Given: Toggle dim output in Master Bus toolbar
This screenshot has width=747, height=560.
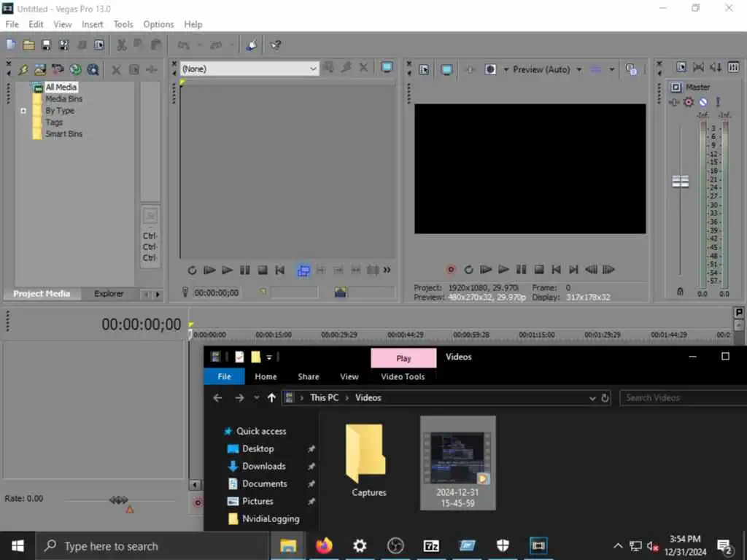Looking at the screenshot, I should pos(716,67).
